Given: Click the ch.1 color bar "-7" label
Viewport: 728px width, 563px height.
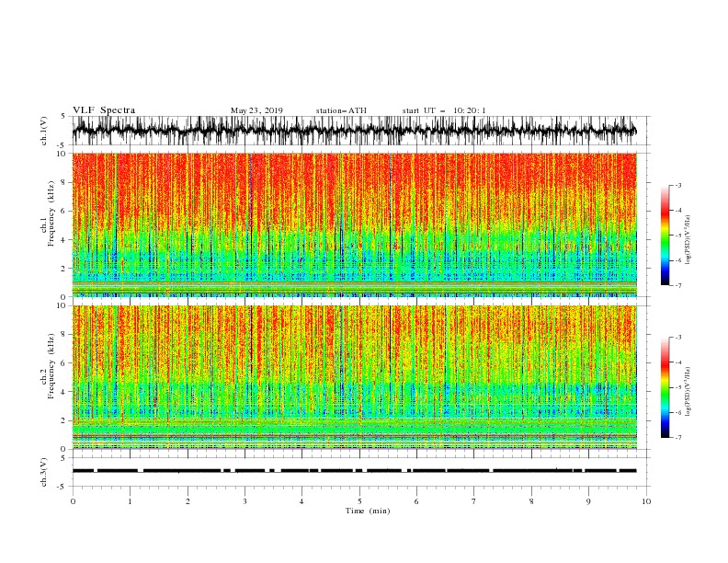Looking at the screenshot, I should point(677,285).
